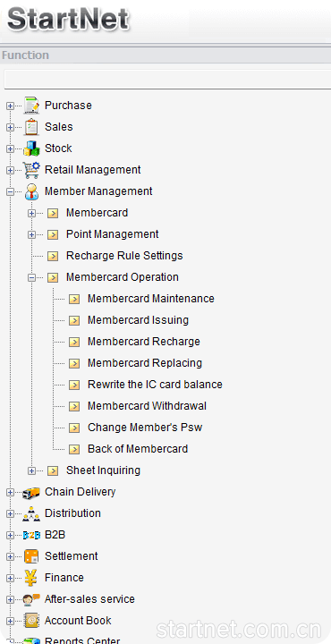Select Rewrite the IC card balance
This screenshot has width=331, height=644.
click(x=155, y=385)
